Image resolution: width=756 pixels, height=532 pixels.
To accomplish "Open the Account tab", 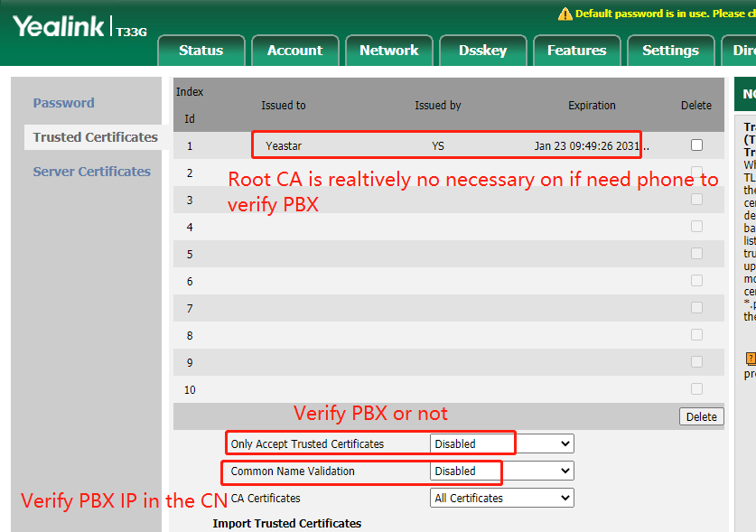I will [295, 51].
